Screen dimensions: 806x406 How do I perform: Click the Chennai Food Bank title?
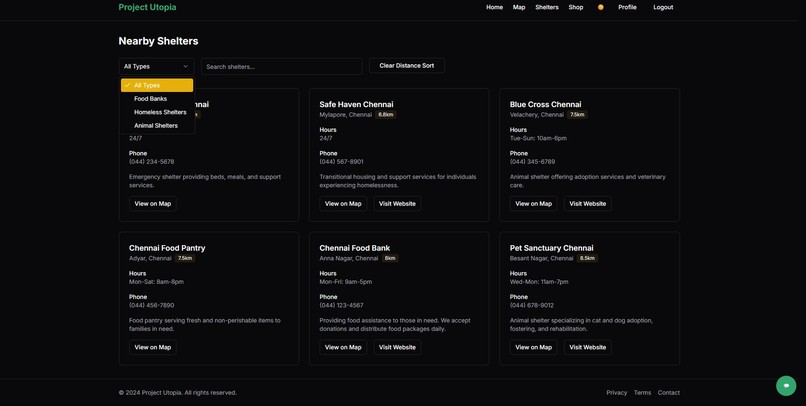(355, 248)
